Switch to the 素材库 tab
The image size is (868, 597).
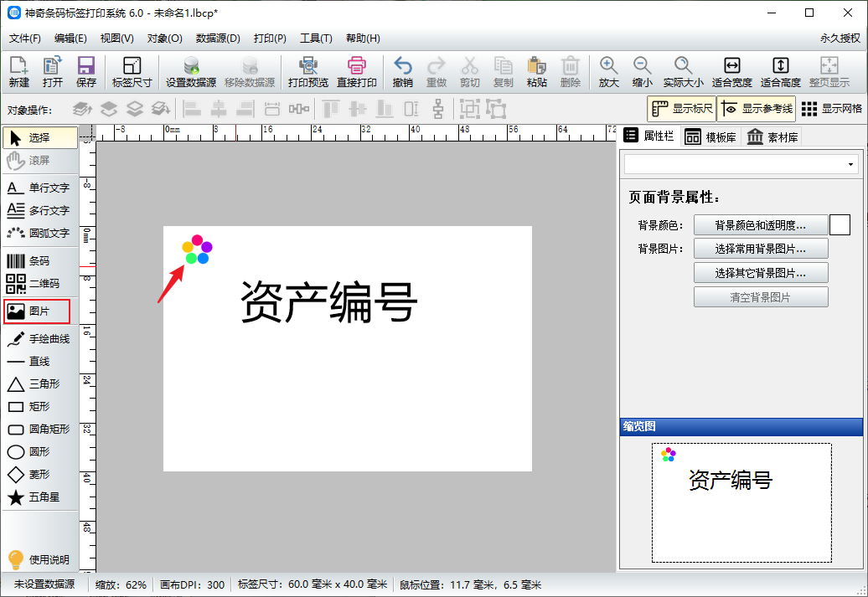point(772,137)
